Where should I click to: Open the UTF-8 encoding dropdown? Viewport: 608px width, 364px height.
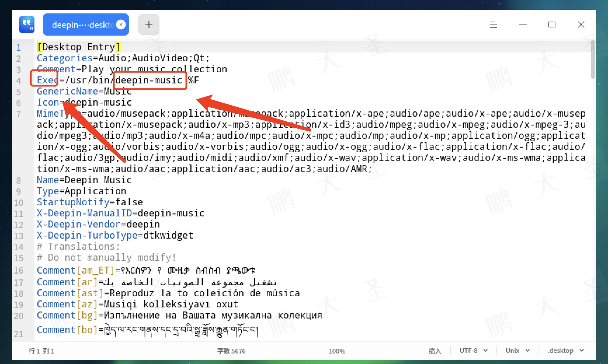(473, 351)
